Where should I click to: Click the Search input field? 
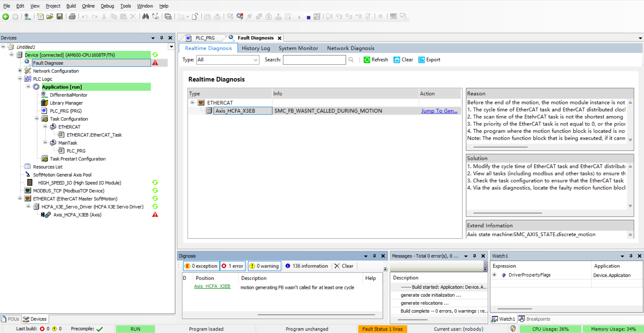(314, 60)
